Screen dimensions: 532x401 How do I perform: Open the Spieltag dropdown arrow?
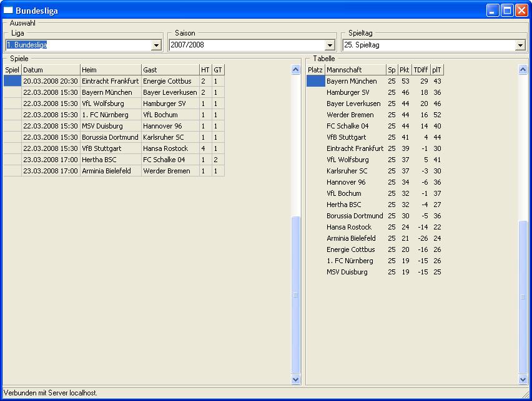[521, 45]
